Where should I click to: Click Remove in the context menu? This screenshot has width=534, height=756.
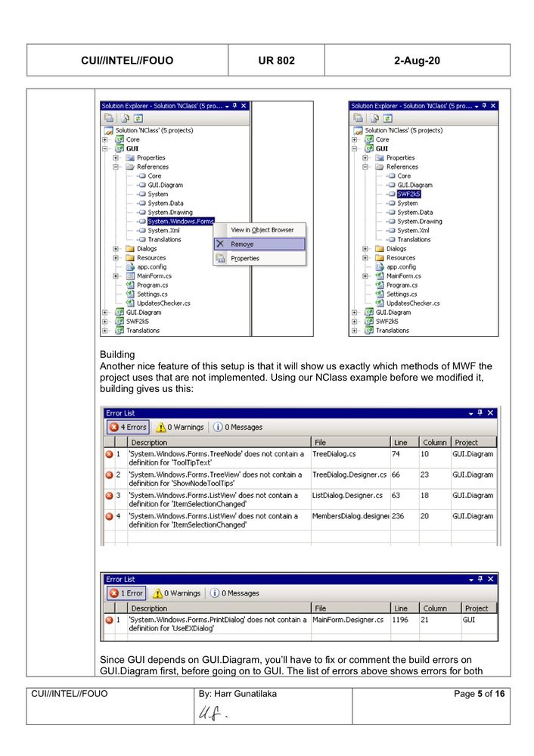coord(259,244)
